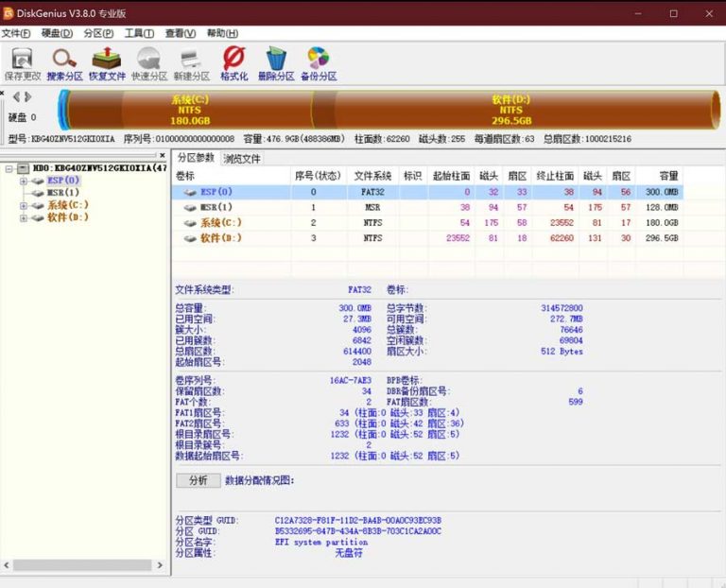Open the 分区(P) menu
726x588 pixels.
(98, 33)
